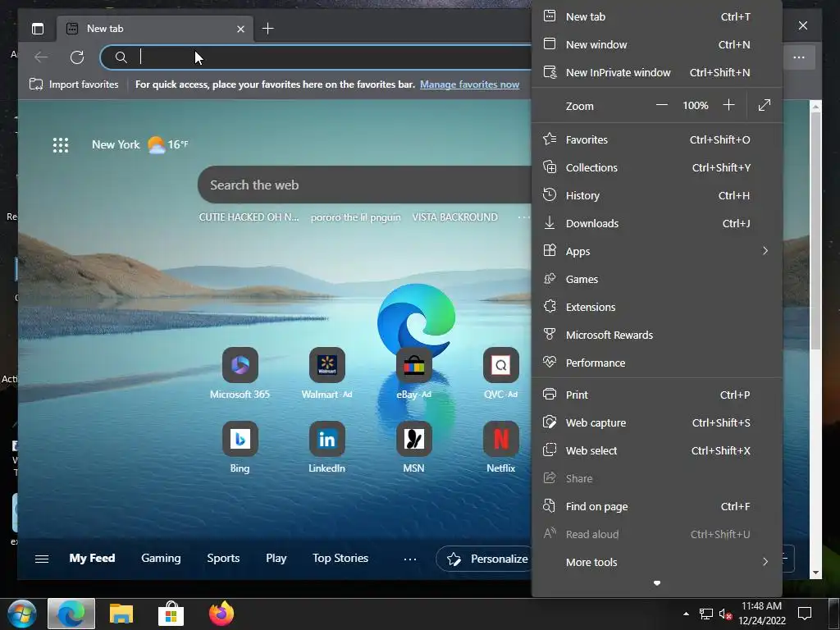This screenshot has height=630, width=840.
Task: Open File Explorer from taskbar
Action: tap(121, 614)
